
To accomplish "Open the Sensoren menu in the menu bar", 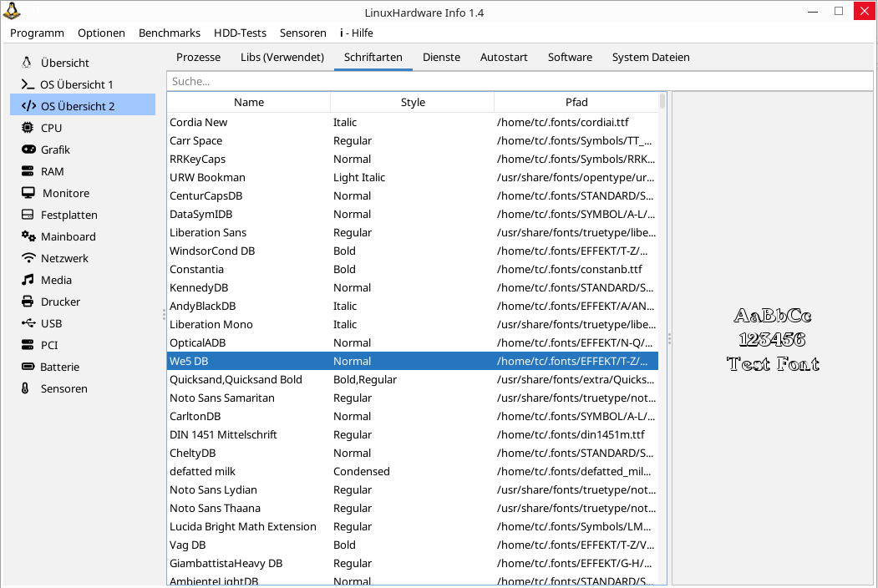I will pos(303,33).
